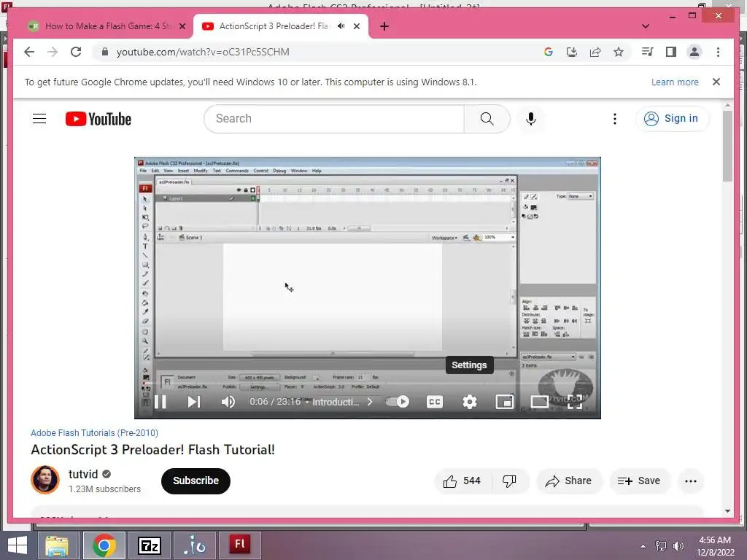
Task: Click the page vertical scrollbar thumb
Action: 727,146
